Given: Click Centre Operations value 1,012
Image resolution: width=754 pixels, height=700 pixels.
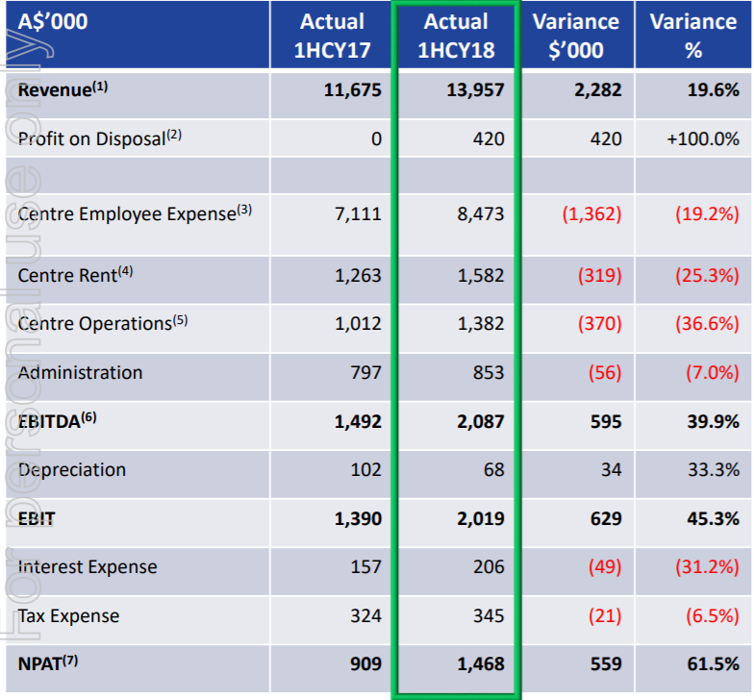Looking at the screenshot, I should point(358,323).
